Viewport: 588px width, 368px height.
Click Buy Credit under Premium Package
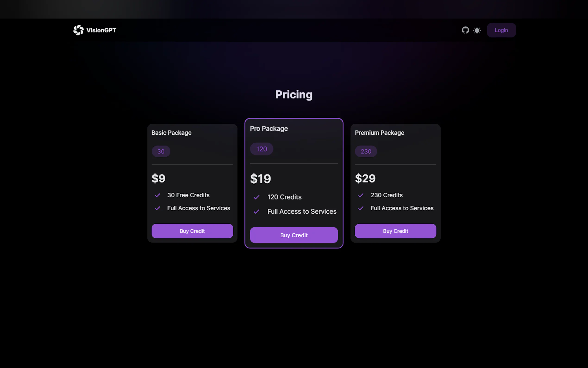395,231
